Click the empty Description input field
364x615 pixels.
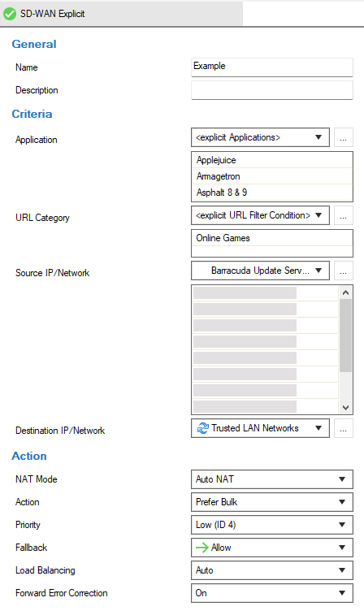point(272,90)
